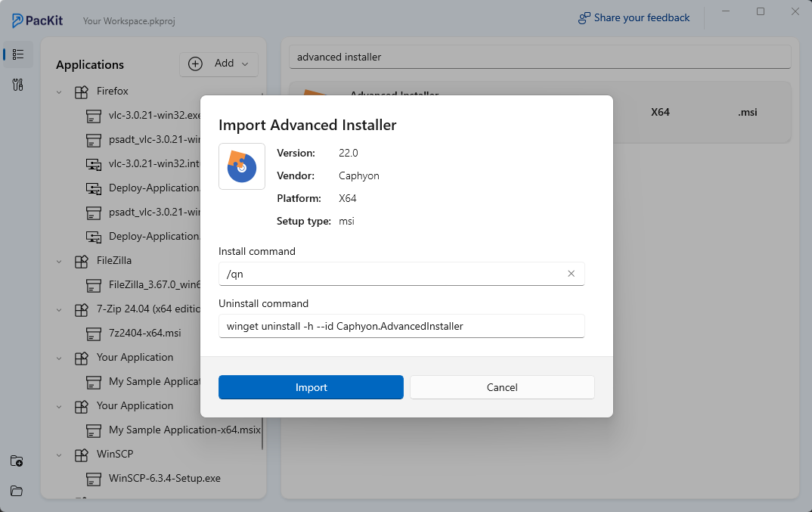Click package icon beside WinSCP-6.3.4-Setup.exe

pyautogui.click(x=94, y=479)
